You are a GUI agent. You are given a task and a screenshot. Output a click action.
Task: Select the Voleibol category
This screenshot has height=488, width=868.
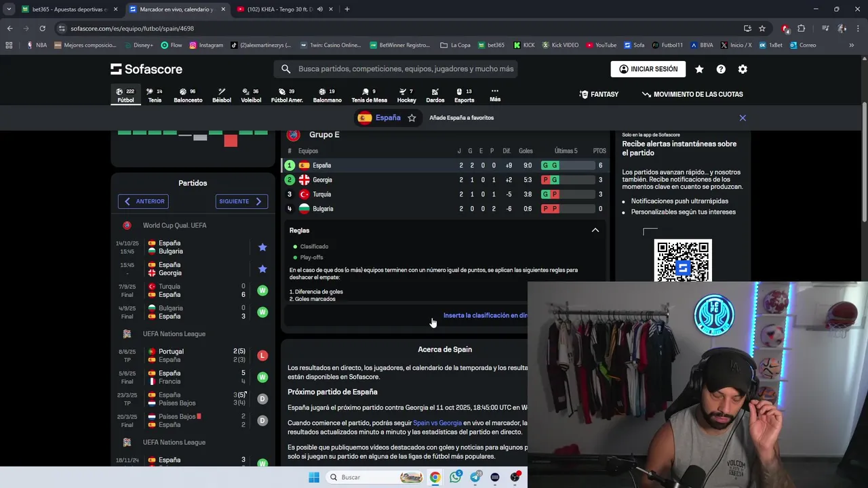click(251, 95)
